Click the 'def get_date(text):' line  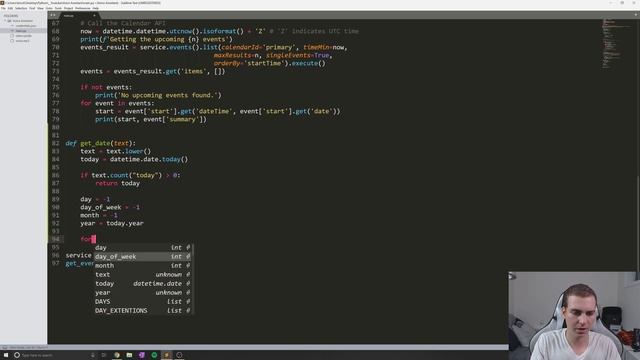(x=100, y=143)
